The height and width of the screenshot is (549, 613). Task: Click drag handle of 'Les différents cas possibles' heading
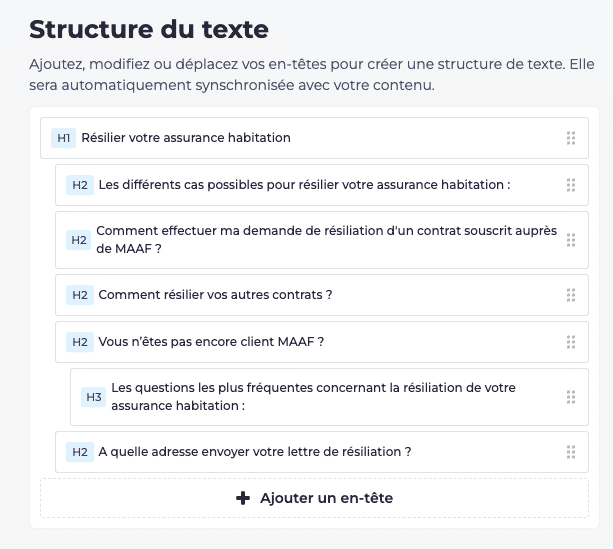pos(571,185)
